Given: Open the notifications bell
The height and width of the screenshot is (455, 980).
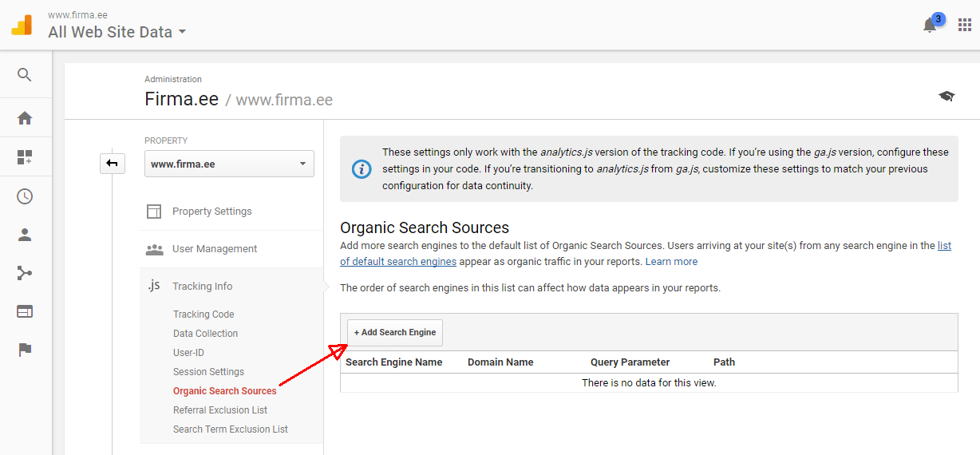Looking at the screenshot, I should pyautogui.click(x=930, y=25).
